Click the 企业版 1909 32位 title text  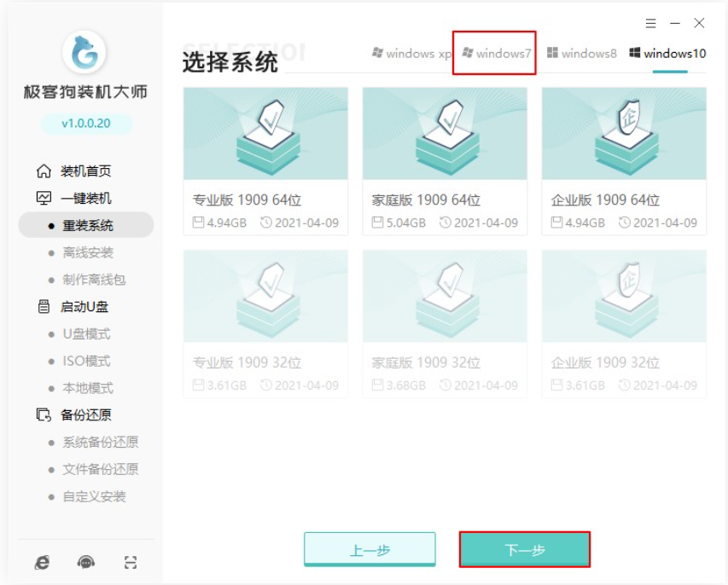coord(605,362)
